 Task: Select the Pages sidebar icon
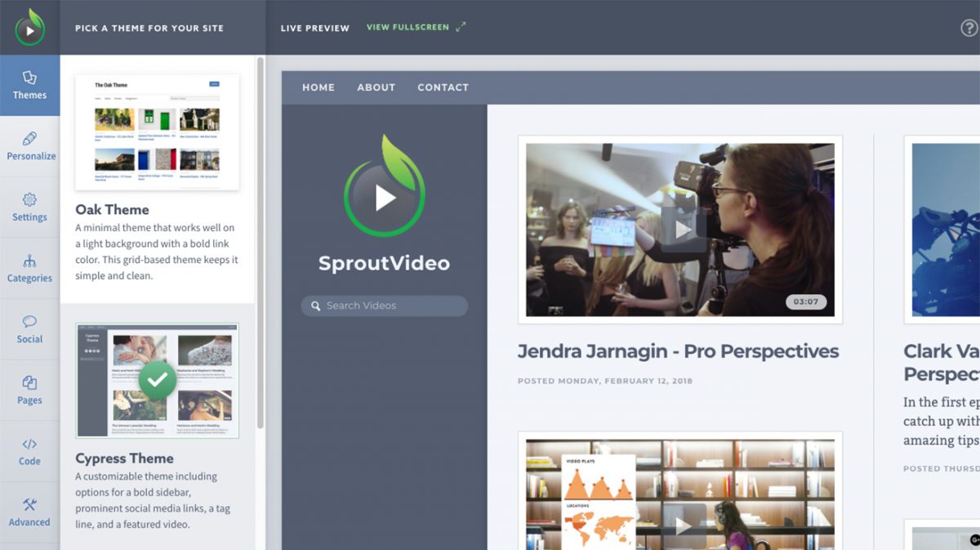[30, 391]
